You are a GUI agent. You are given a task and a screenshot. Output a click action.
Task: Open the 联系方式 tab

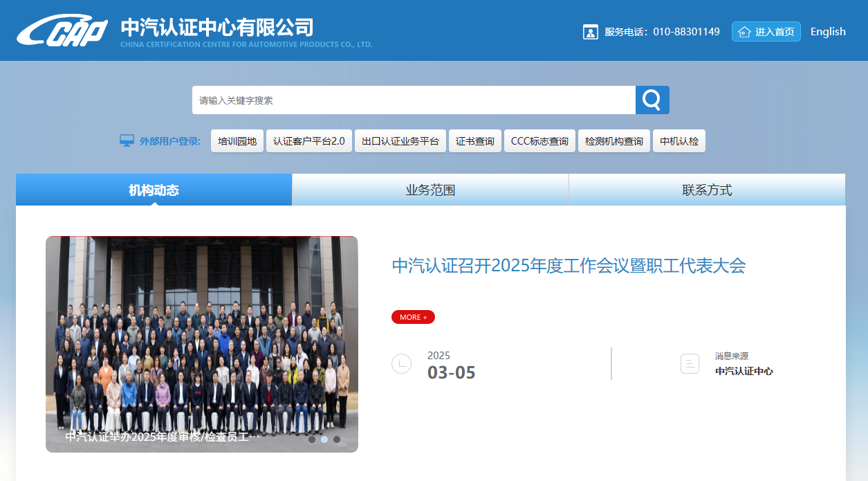tap(707, 190)
